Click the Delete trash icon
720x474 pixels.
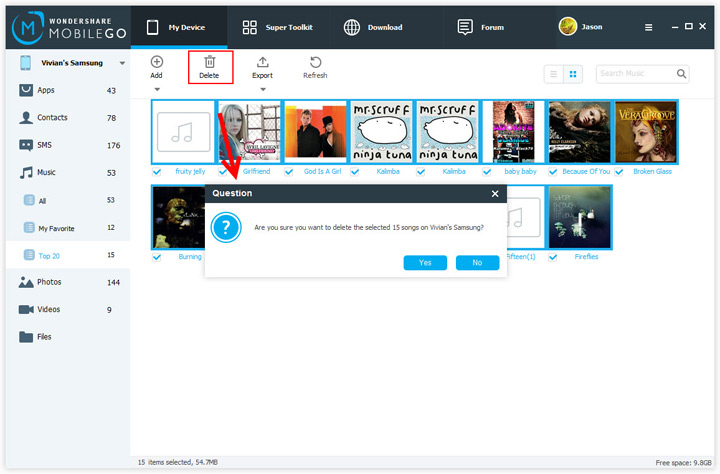[209, 62]
